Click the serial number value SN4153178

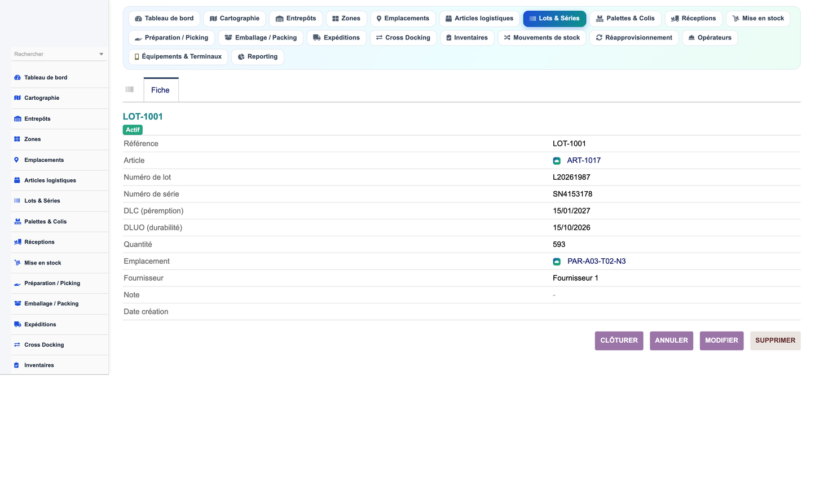pyautogui.click(x=572, y=194)
